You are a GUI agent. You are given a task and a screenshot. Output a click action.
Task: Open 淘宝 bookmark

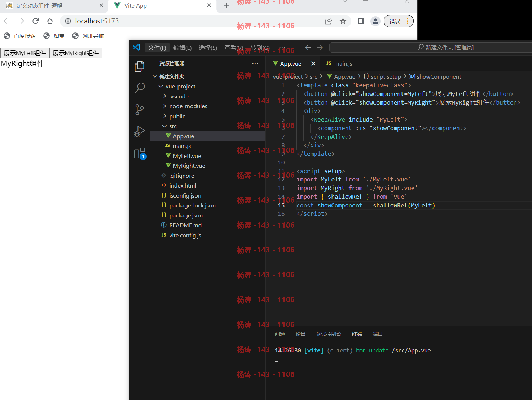[54, 36]
